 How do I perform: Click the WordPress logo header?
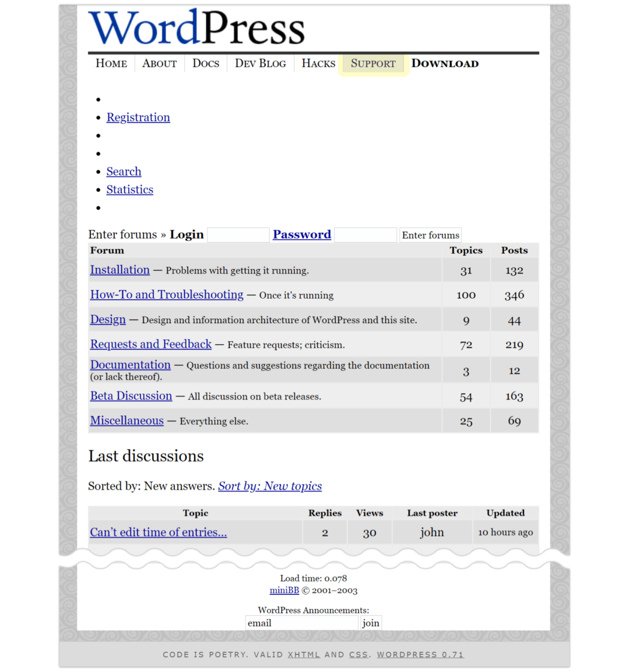point(196,28)
